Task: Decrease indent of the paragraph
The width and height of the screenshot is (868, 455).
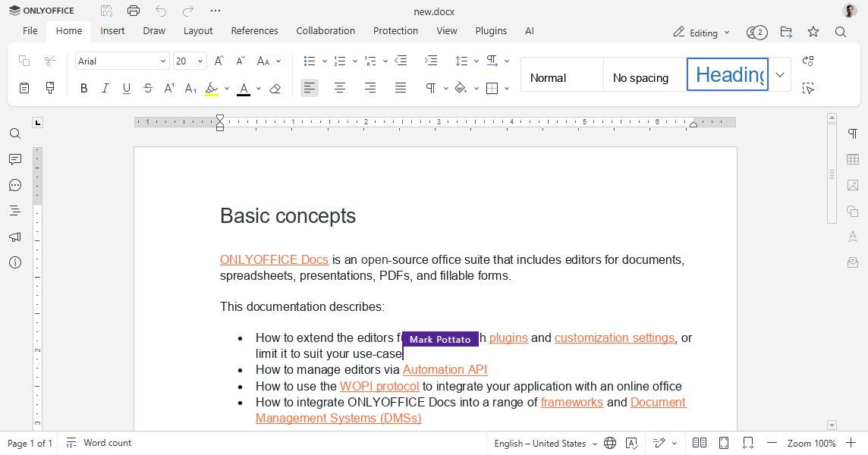Action: (x=401, y=61)
